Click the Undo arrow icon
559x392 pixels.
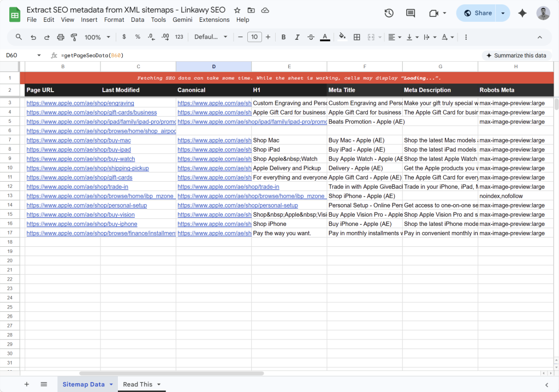click(33, 37)
